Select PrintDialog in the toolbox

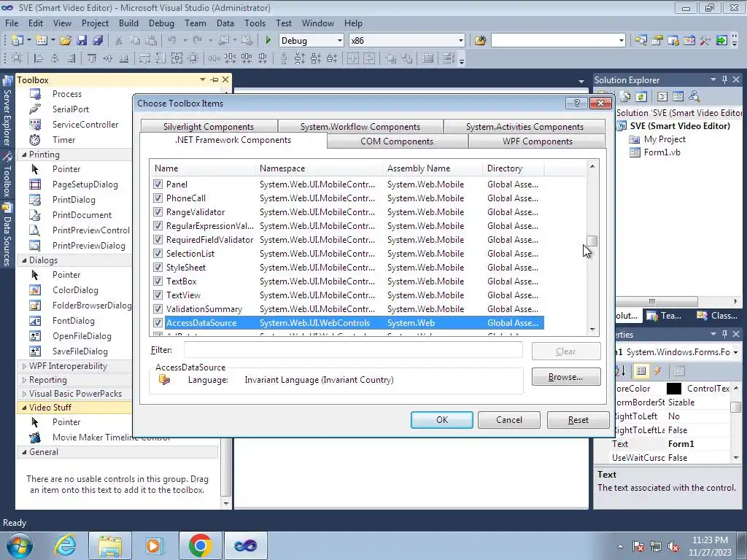tap(74, 200)
